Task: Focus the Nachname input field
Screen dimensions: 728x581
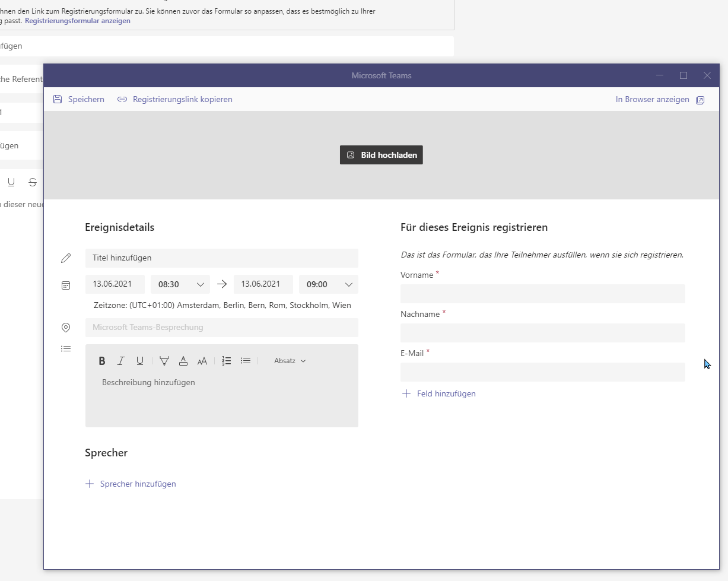Action: 543,333
